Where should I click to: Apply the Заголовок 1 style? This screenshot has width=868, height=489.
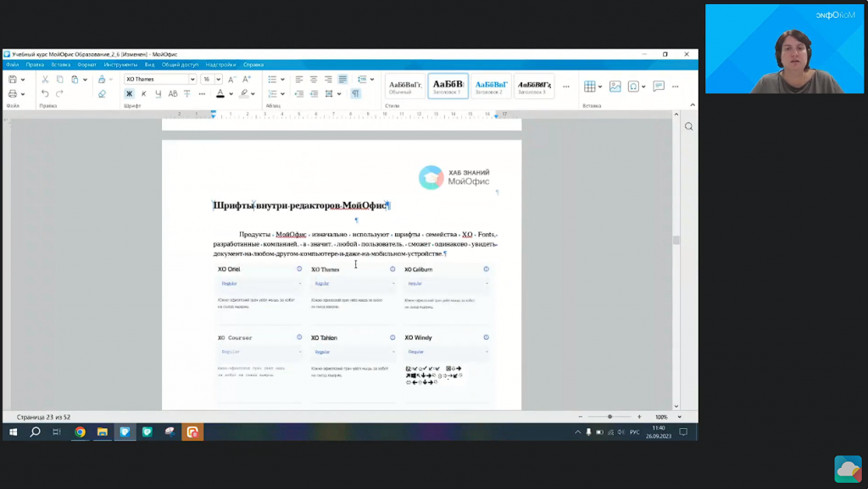(x=448, y=86)
